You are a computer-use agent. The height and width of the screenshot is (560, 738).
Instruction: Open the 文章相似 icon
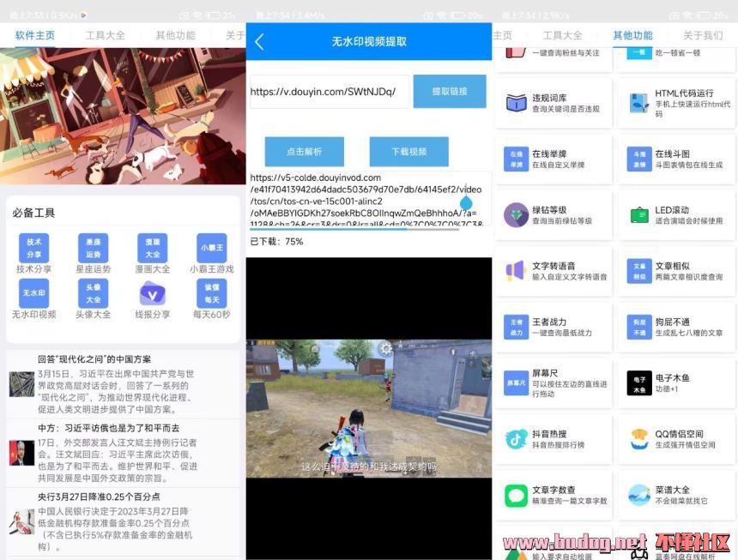(x=639, y=271)
